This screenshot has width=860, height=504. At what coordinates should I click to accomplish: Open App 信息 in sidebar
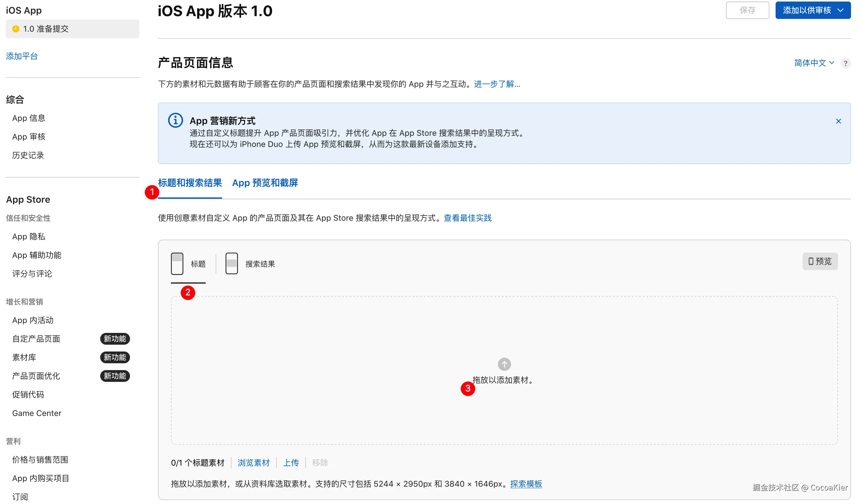pyautogui.click(x=29, y=118)
